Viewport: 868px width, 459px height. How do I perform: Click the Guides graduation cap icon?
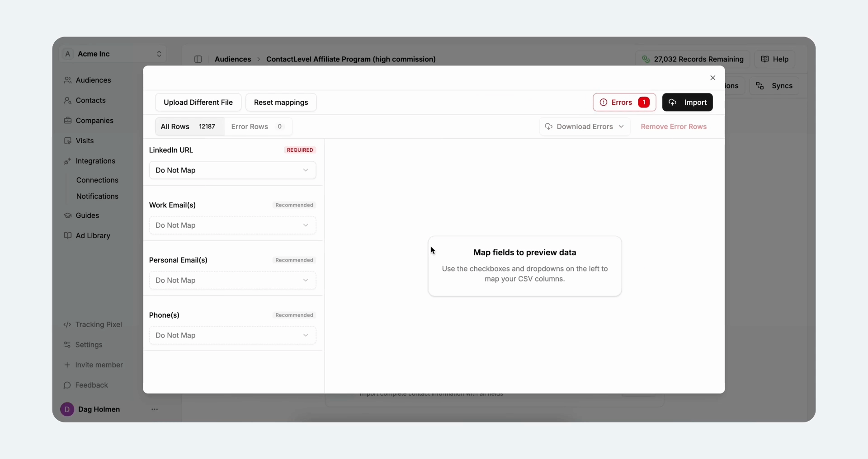(67, 215)
